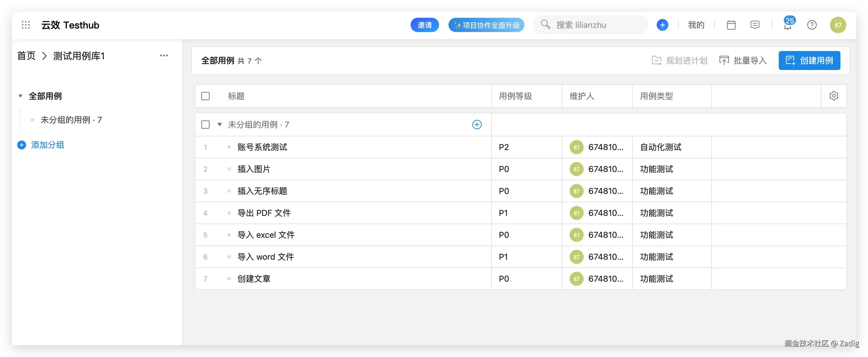Click 测试用例库1 breadcrumb
This screenshot has height=357, width=868.
click(79, 56)
